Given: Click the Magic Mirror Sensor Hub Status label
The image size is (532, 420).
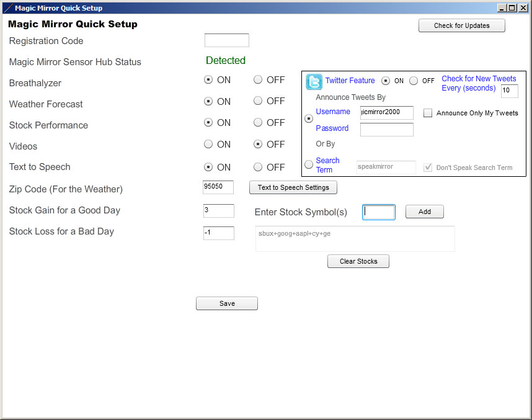Looking at the screenshot, I should coord(75,62).
